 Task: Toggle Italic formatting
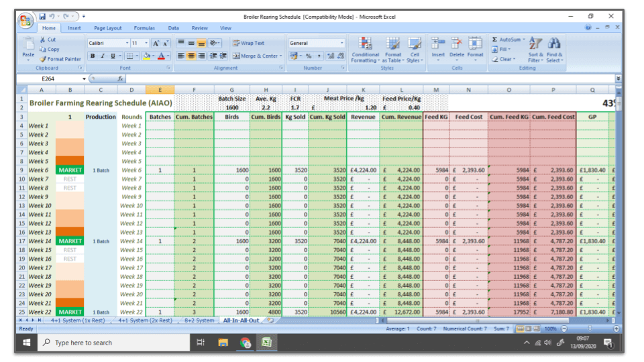[x=103, y=56]
